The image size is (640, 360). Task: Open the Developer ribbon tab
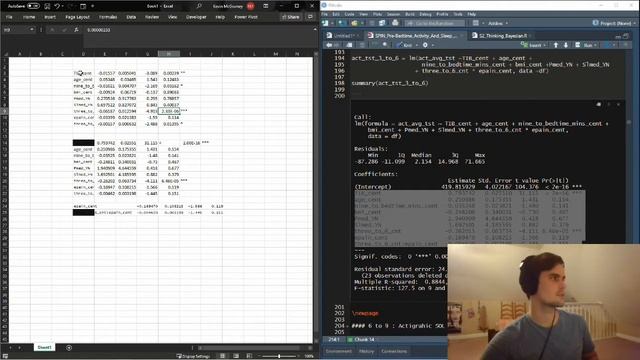point(196,17)
